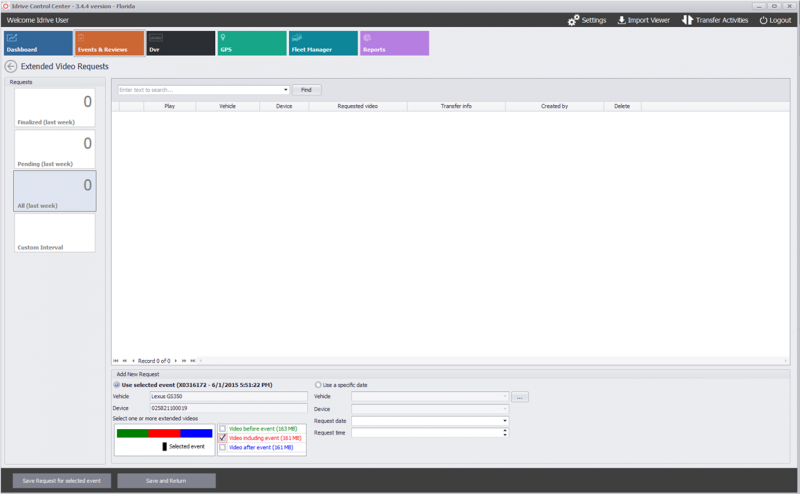The image size is (800, 494).
Task: Log out using the power icon
Action: tap(763, 20)
